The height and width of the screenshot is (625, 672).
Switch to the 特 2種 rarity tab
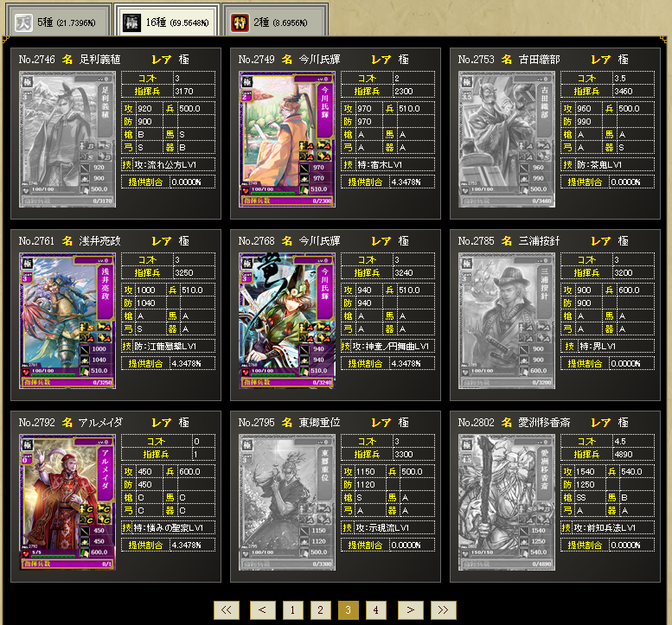pos(275,20)
